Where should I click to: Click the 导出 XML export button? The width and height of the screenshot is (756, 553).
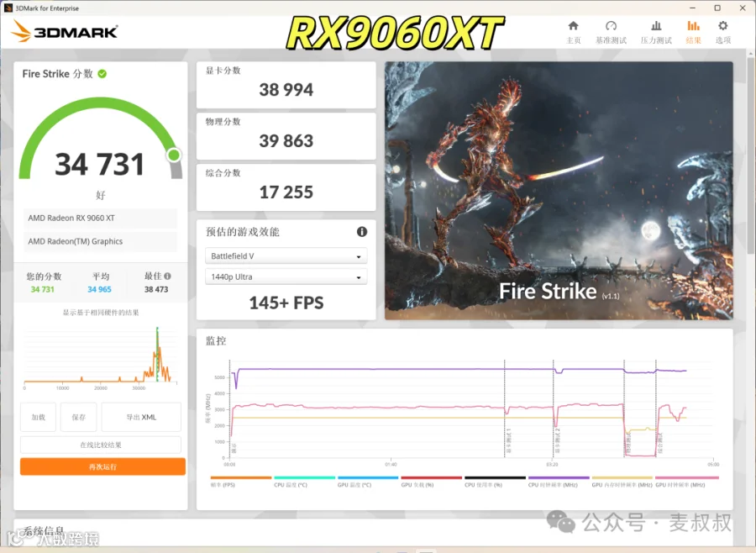click(x=141, y=417)
